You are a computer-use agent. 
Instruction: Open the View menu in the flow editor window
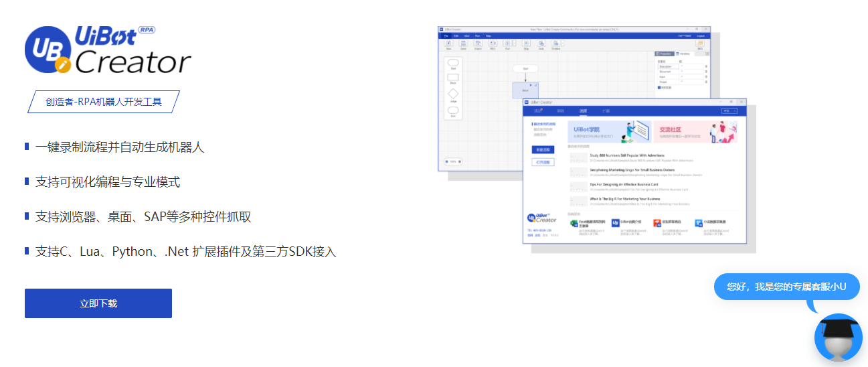pyautogui.click(x=466, y=35)
